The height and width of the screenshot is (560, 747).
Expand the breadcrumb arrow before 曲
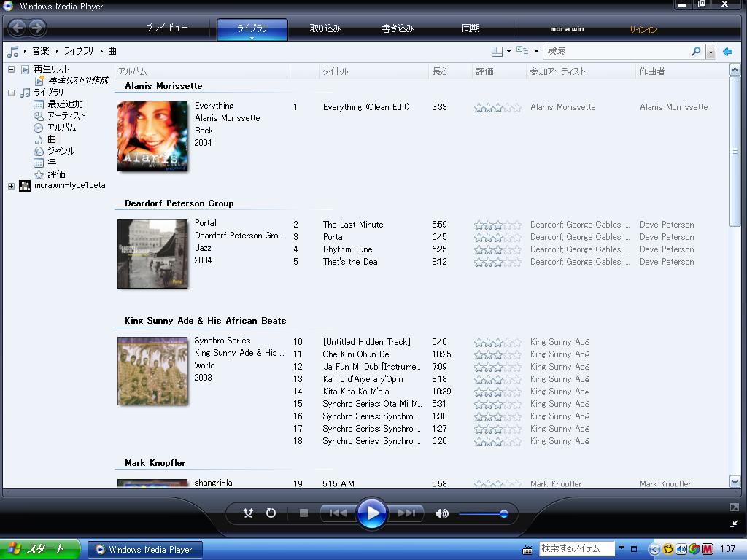101,52
